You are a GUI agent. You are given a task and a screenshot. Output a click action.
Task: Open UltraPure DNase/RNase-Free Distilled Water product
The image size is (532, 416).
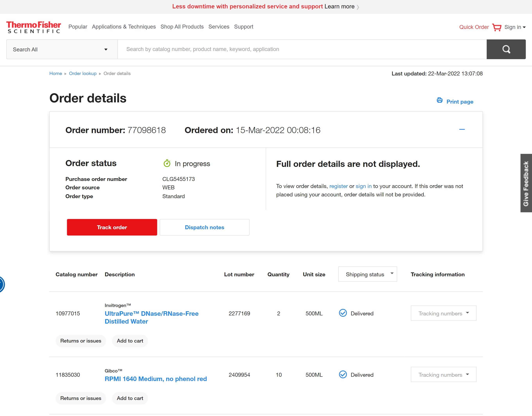tap(151, 317)
